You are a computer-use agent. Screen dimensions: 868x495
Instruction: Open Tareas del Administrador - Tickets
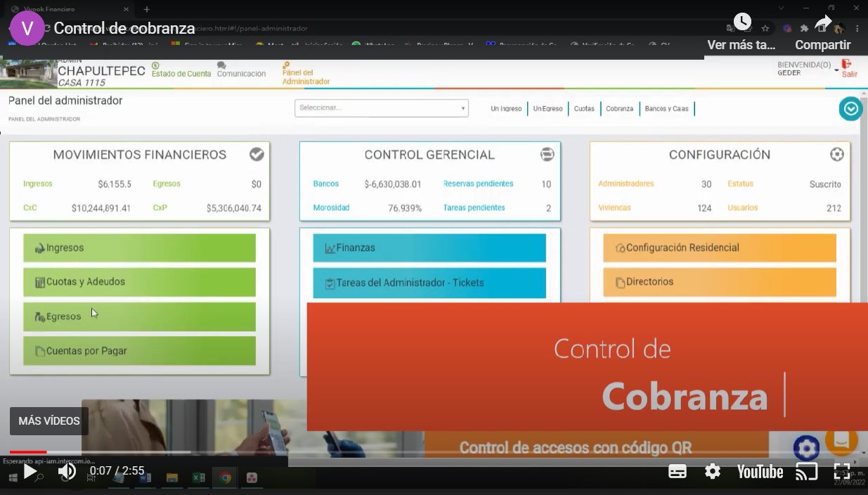pyautogui.click(x=429, y=283)
